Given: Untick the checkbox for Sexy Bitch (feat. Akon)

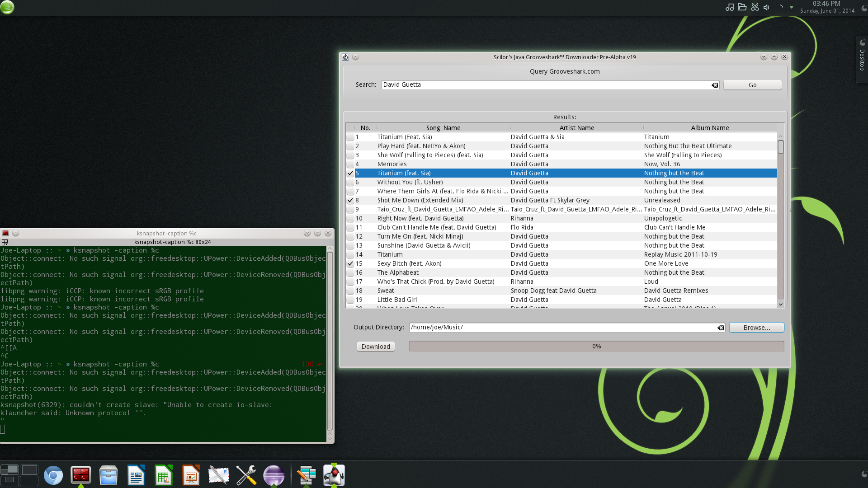Looking at the screenshot, I should [350, 263].
